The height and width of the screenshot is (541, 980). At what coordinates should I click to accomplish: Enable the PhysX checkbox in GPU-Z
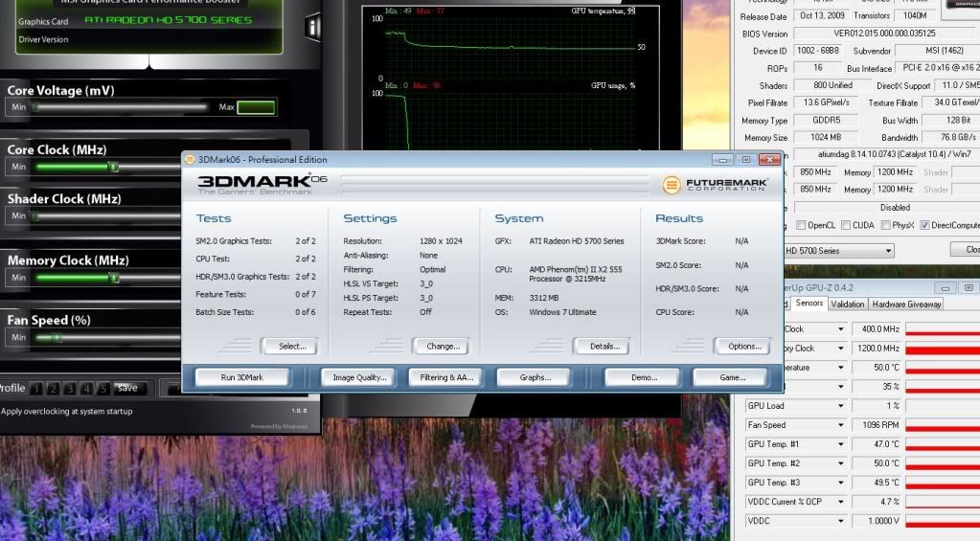pos(885,225)
